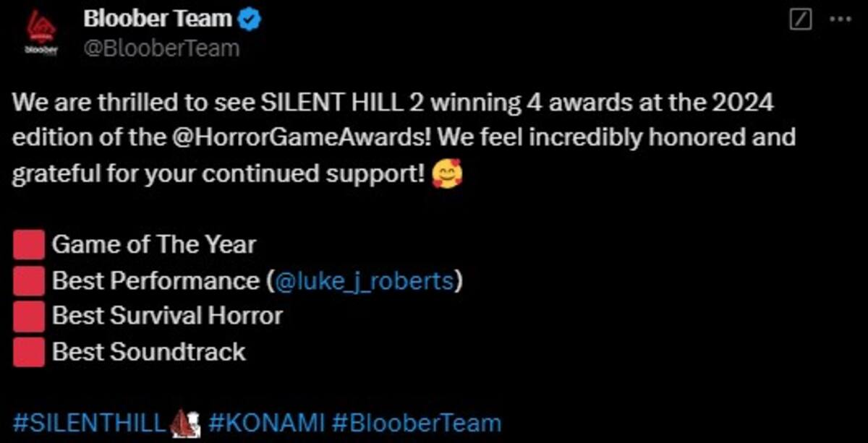Viewport: 868px width, 443px height.
Task: Click the #BlooberTeam hashtag
Action: [417, 423]
